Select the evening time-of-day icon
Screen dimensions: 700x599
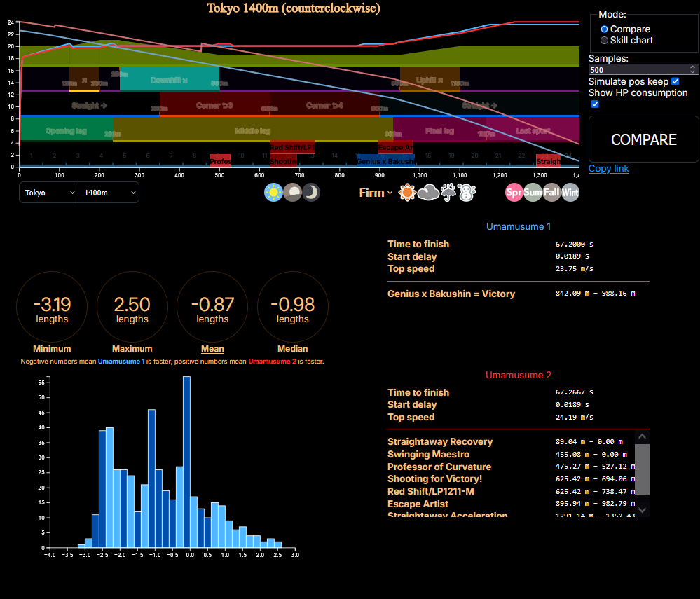292,193
